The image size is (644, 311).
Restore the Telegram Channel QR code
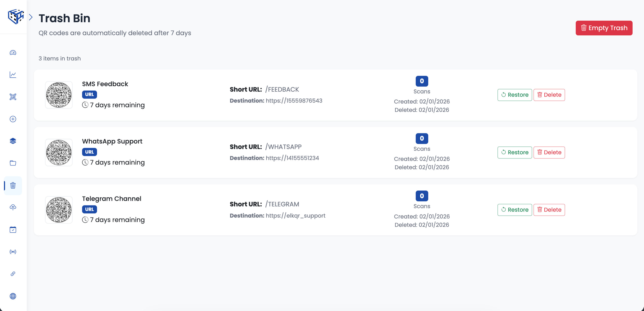click(514, 210)
